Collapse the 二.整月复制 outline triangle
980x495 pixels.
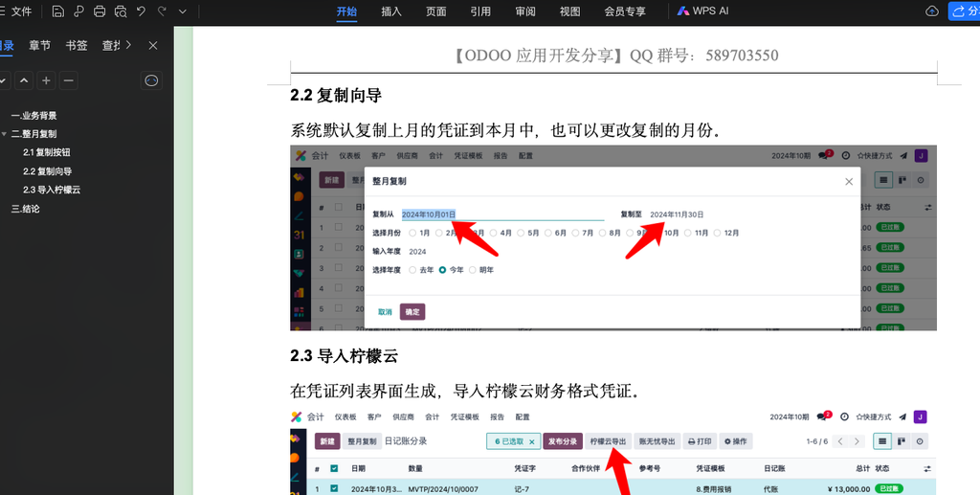click(x=5, y=134)
